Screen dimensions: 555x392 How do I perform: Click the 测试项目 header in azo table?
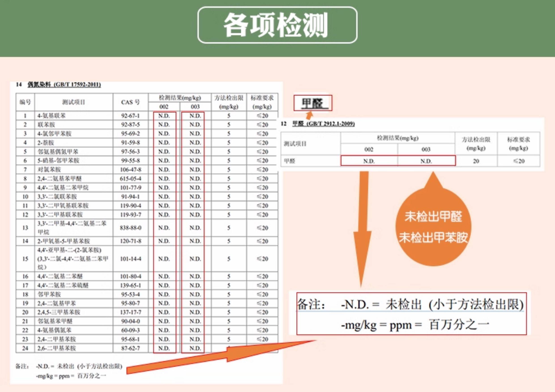coord(73,102)
